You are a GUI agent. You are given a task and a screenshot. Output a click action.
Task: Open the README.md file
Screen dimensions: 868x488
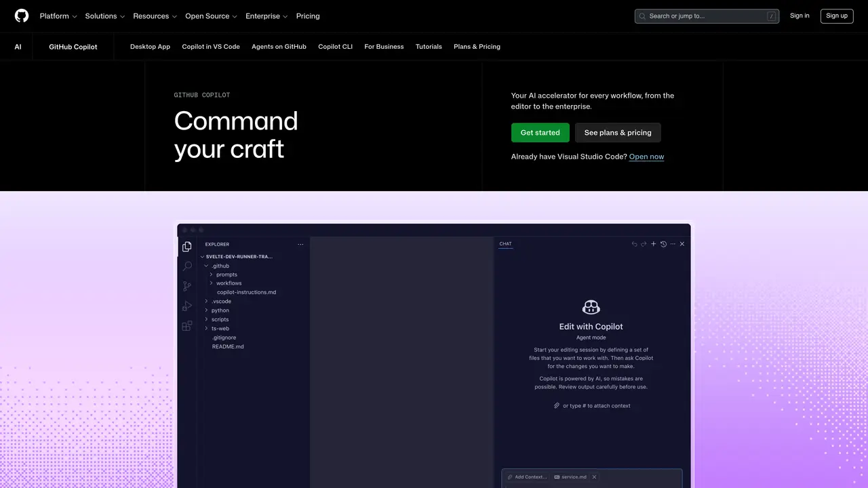tap(228, 346)
